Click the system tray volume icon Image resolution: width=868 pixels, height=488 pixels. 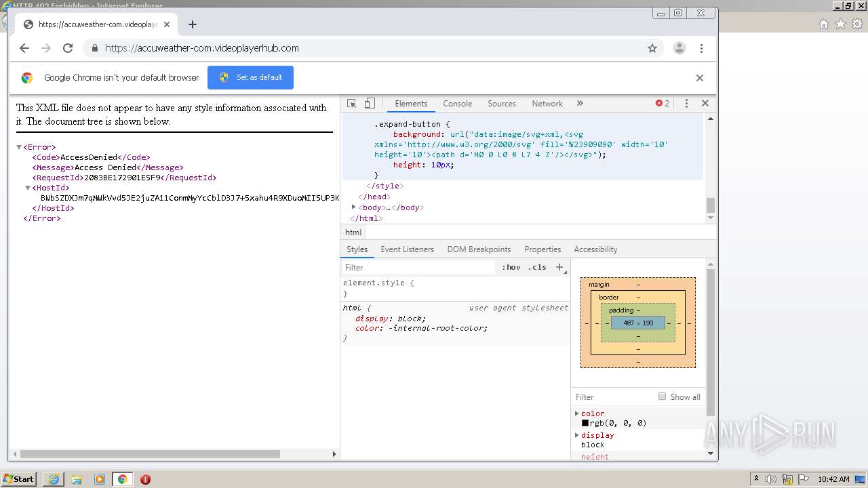click(772, 479)
